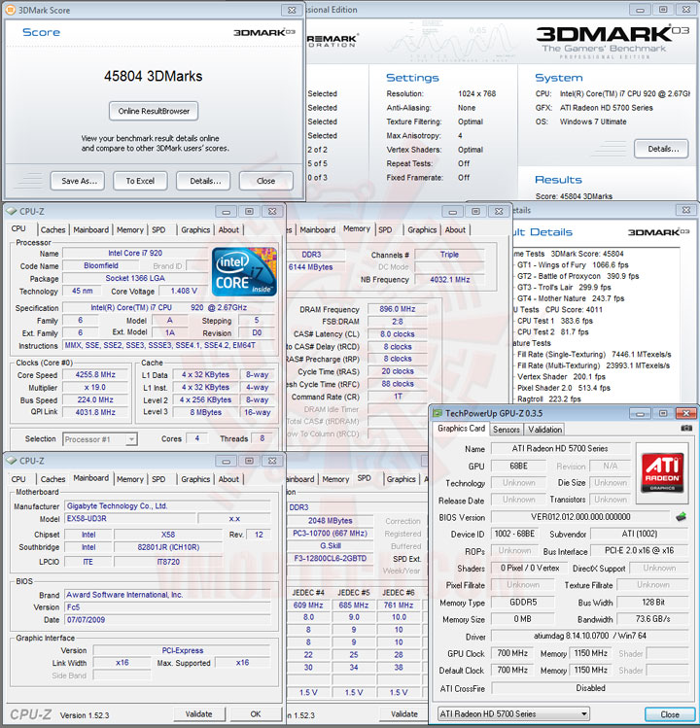Click GT1 - Wings of Fury result row

click(573, 265)
